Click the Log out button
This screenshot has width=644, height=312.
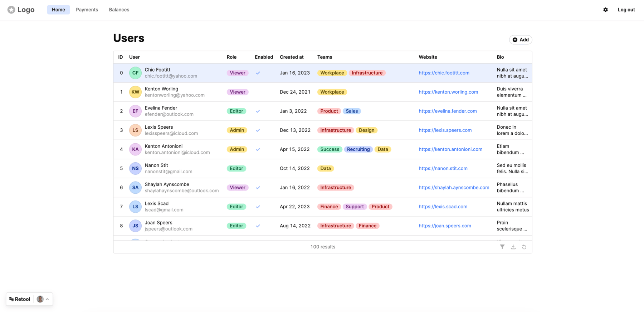(x=626, y=10)
